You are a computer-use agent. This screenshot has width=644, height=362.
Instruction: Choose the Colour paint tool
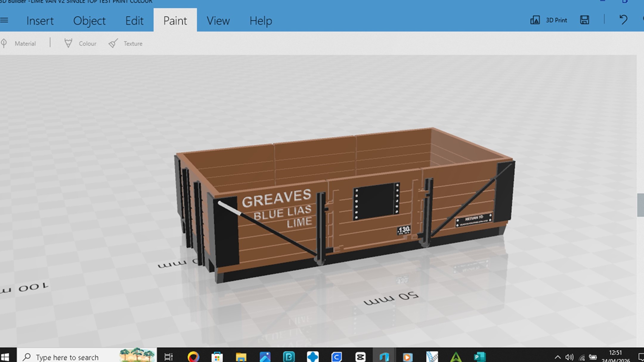(x=80, y=44)
